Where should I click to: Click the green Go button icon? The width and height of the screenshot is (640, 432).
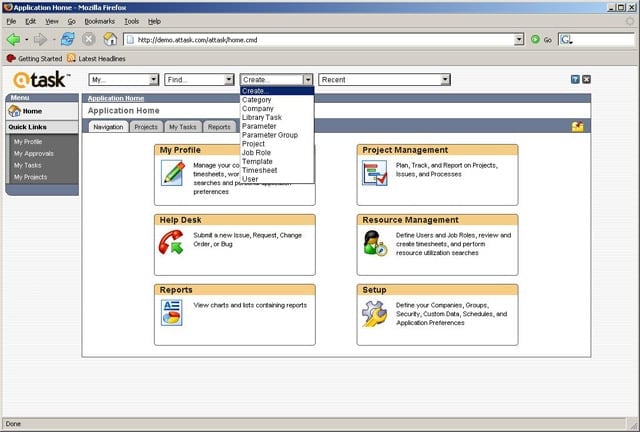click(x=535, y=40)
